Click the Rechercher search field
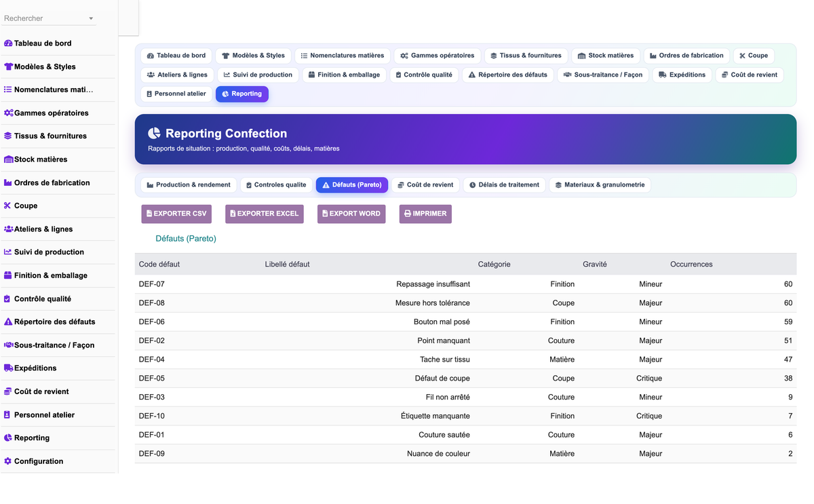Viewport: 814px width, 504px height. point(49,18)
